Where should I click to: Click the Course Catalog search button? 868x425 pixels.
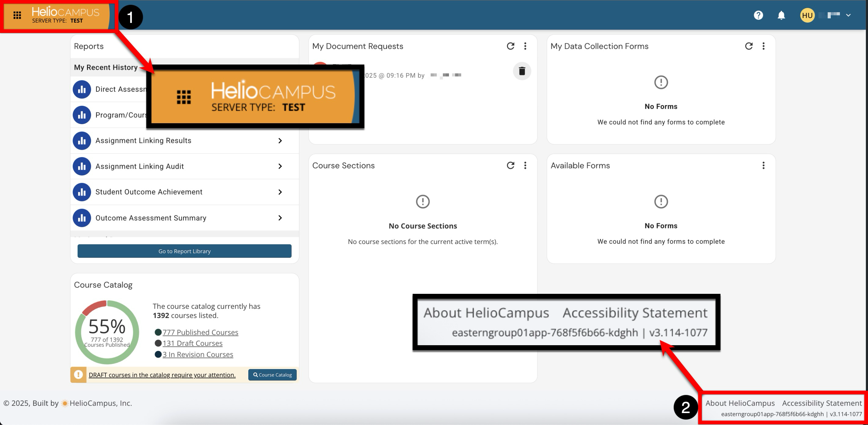(272, 375)
